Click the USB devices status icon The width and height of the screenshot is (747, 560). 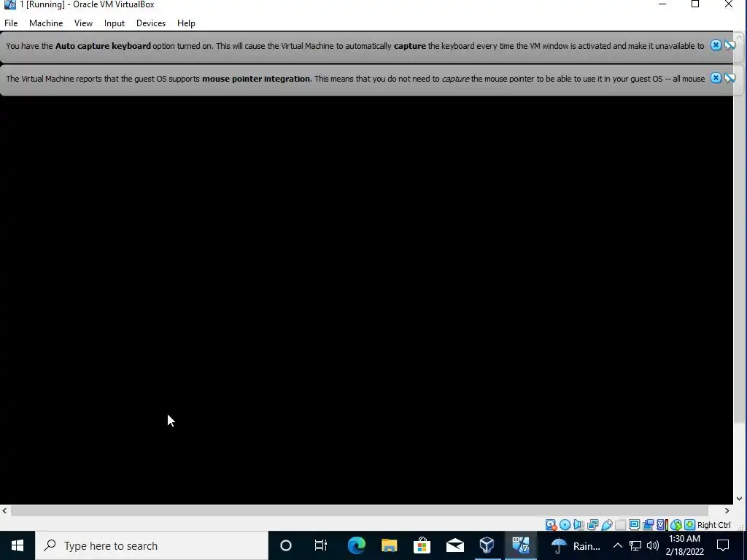[x=606, y=525]
